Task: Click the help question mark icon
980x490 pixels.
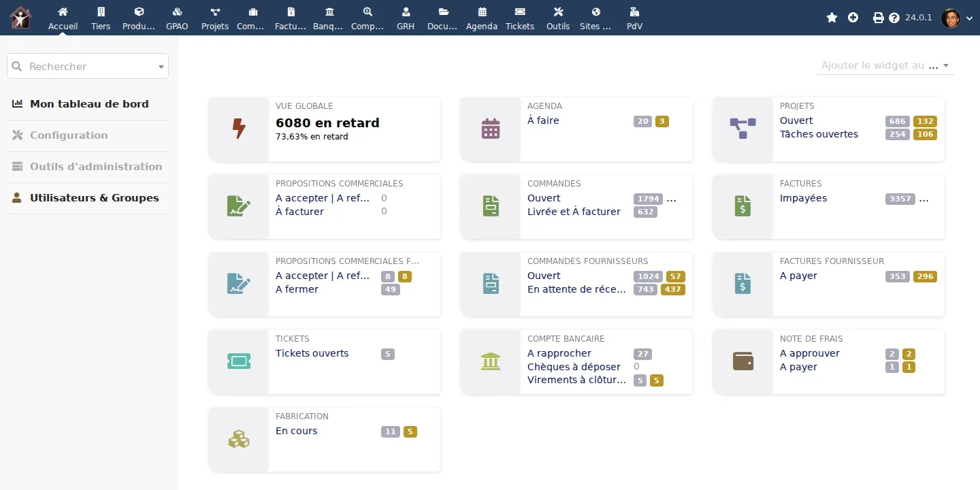Action: 894,18
